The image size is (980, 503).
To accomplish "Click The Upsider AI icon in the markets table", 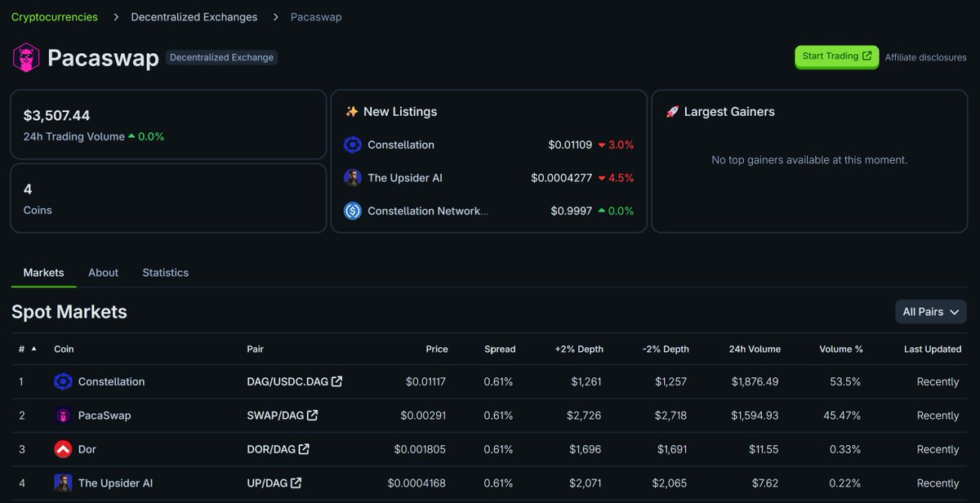I will [x=63, y=483].
